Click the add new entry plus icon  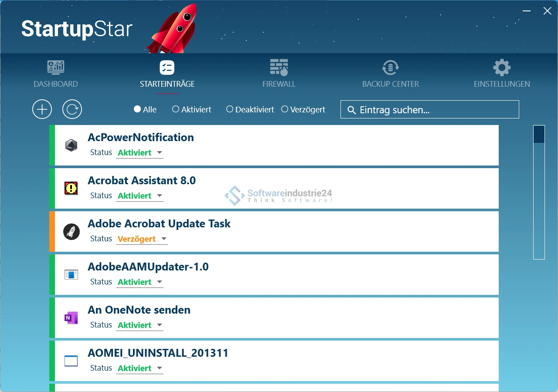[x=42, y=109]
